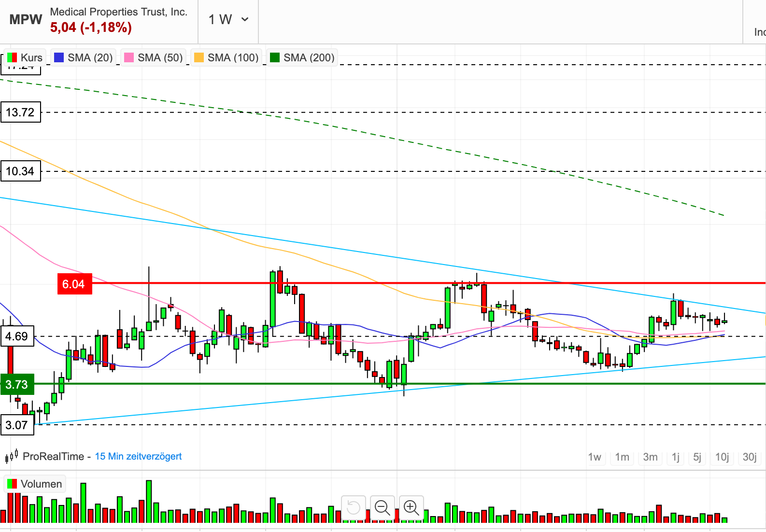Click the green 3.73 support label
The image size is (766, 532).
[17, 385]
